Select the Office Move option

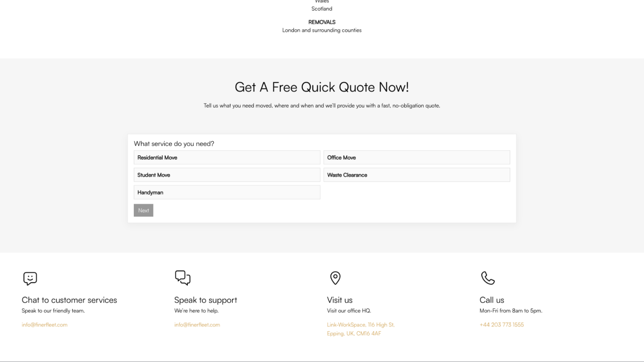pyautogui.click(x=417, y=158)
